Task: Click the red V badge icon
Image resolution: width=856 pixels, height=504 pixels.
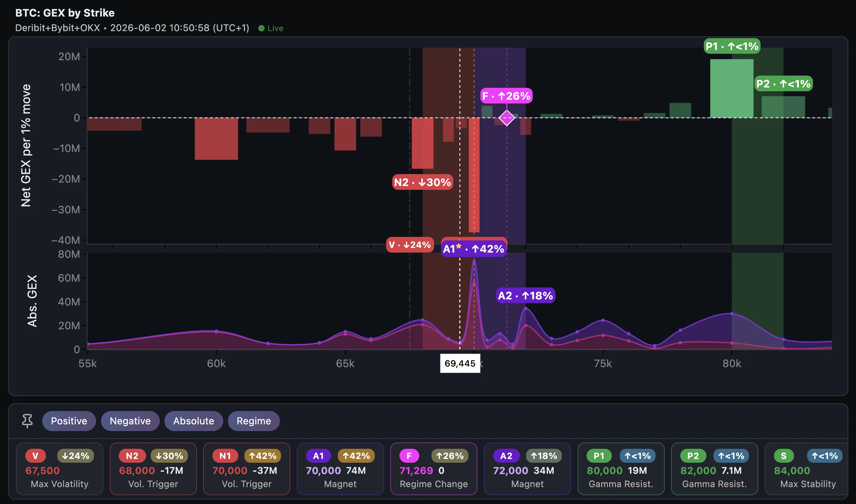Action: coord(35,456)
